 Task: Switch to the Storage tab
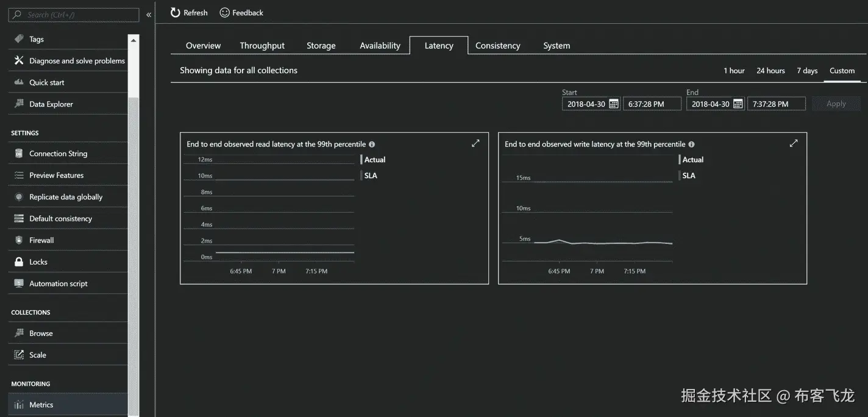click(321, 46)
